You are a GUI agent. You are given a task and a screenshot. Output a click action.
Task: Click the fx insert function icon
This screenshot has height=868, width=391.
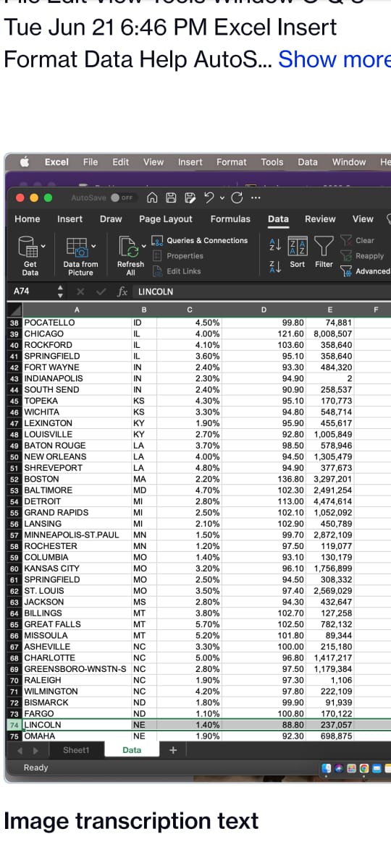coord(123,292)
